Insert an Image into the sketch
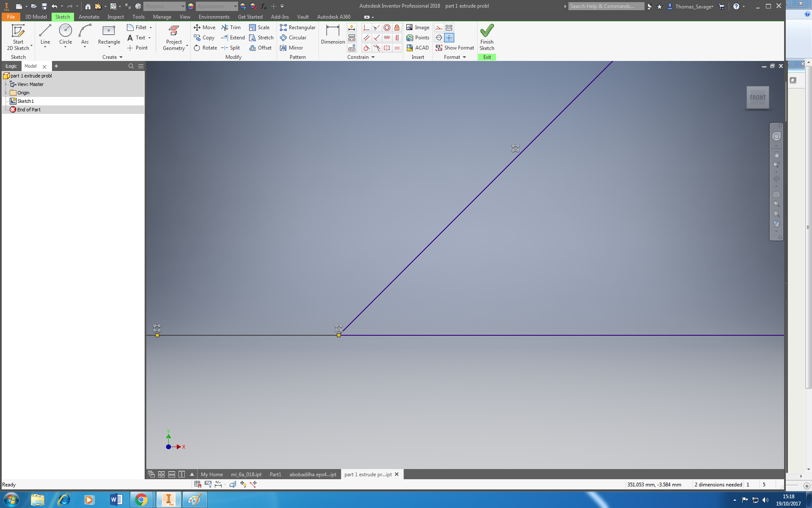 (418, 27)
